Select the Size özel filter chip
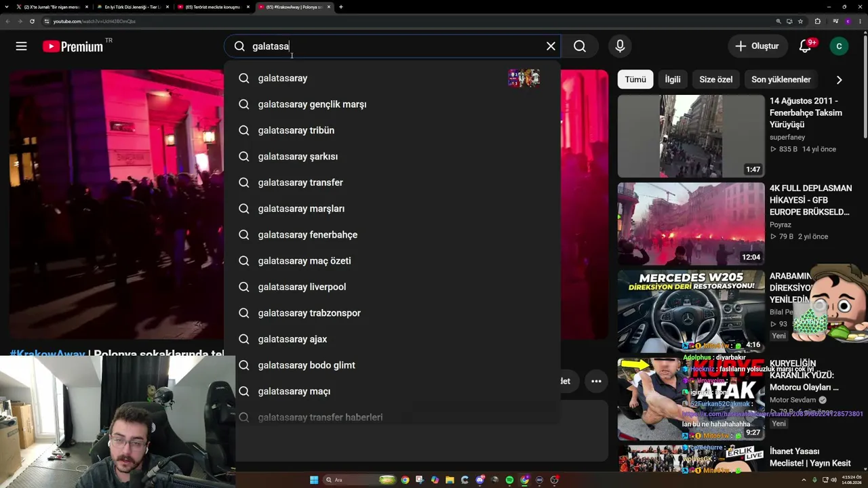Screen dimensions: 868x488 (x=716, y=79)
